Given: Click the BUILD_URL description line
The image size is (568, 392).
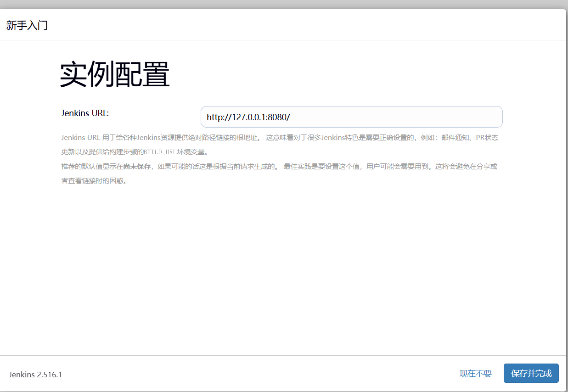Looking at the screenshot, I should tap(135, 152).
